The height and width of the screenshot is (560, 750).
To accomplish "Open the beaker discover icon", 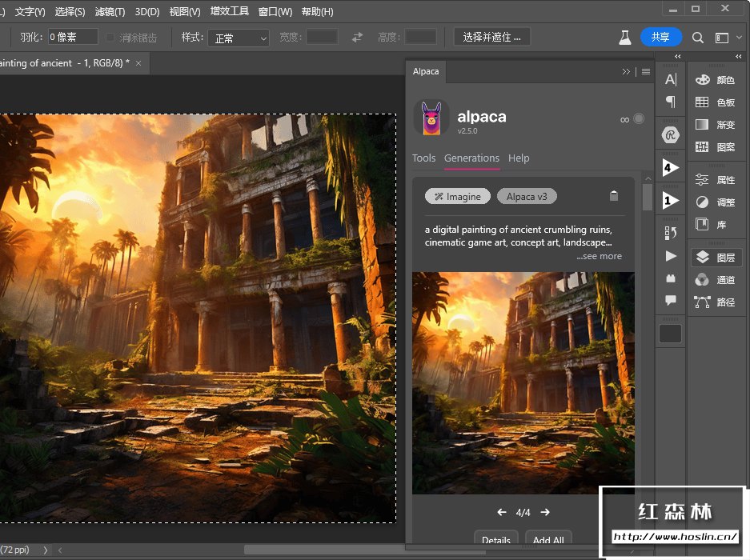I will (x=624, y=38).
